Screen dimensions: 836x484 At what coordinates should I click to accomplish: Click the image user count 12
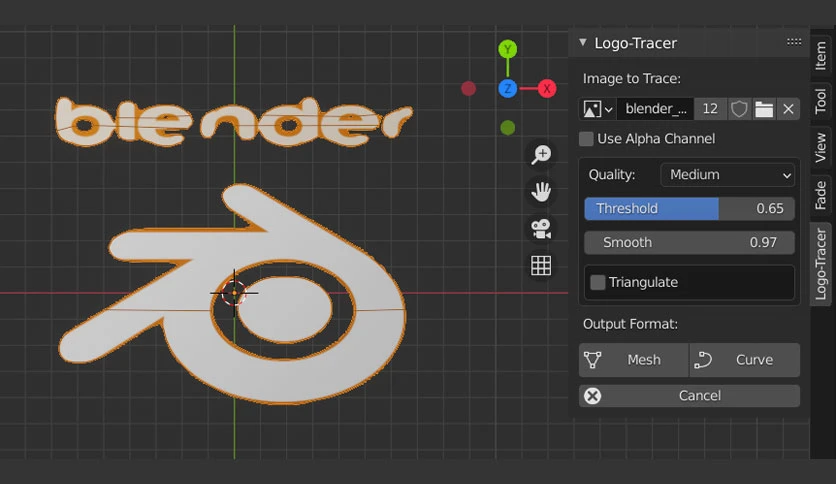[710, 109]
